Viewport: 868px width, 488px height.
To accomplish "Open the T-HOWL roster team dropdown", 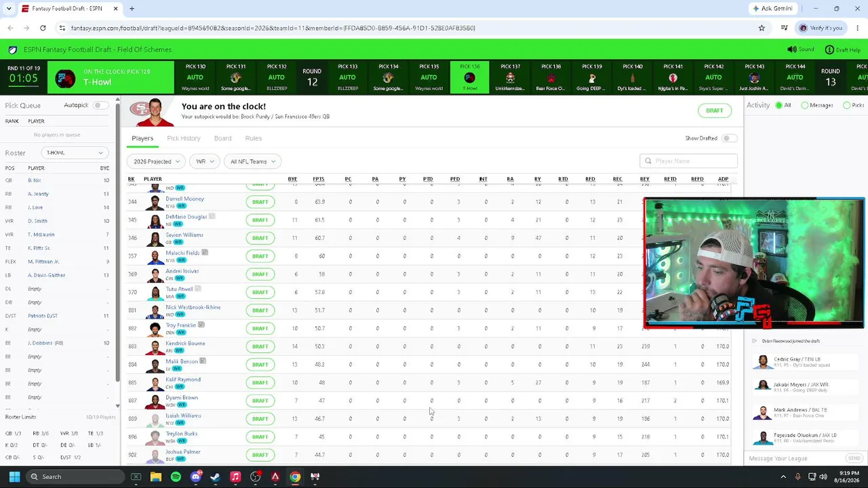I will tap(75, 152).
